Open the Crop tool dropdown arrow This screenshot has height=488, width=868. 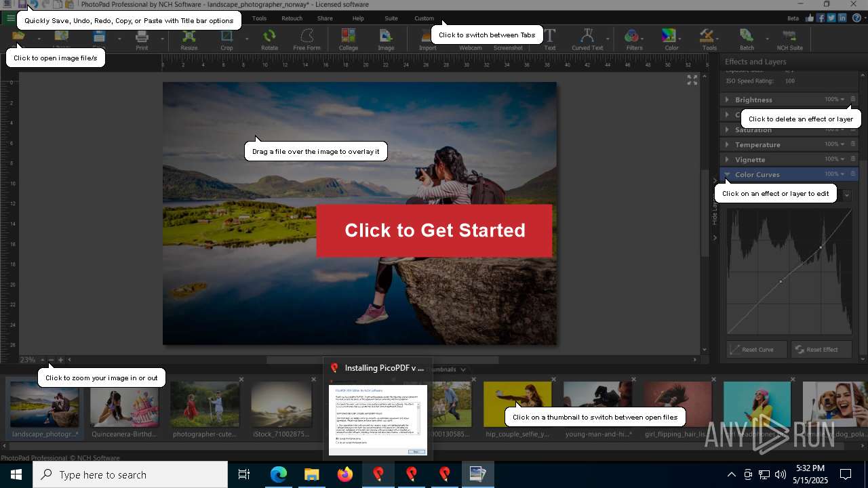[246, 39]
